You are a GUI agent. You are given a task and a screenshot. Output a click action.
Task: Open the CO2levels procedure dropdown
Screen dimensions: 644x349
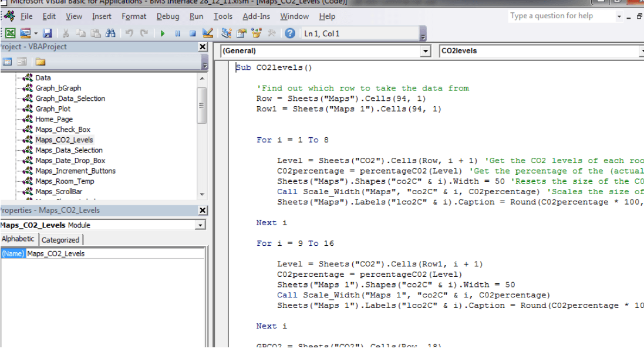tap(640, 50)
